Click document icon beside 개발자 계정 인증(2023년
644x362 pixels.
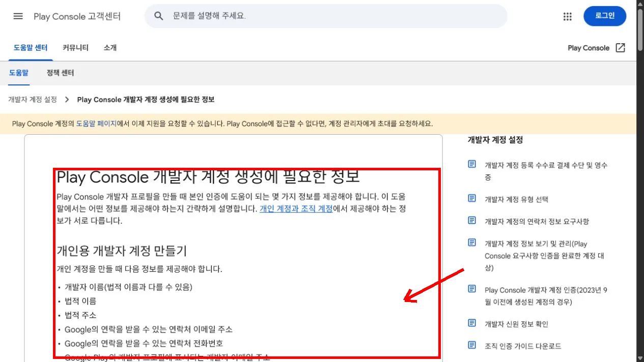tap(472, 289)
